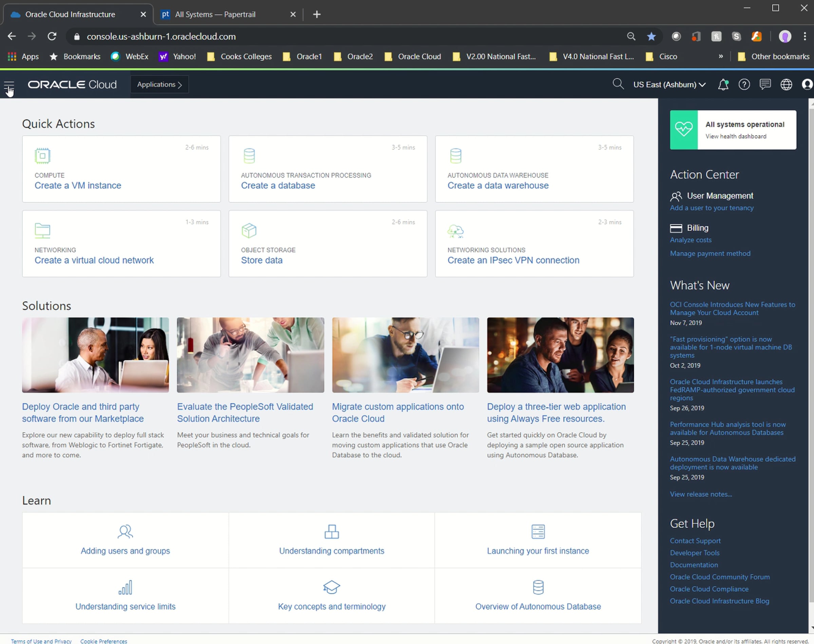
Task: Open the Marketplace solution thumbnail image
Action: (95, 355)
